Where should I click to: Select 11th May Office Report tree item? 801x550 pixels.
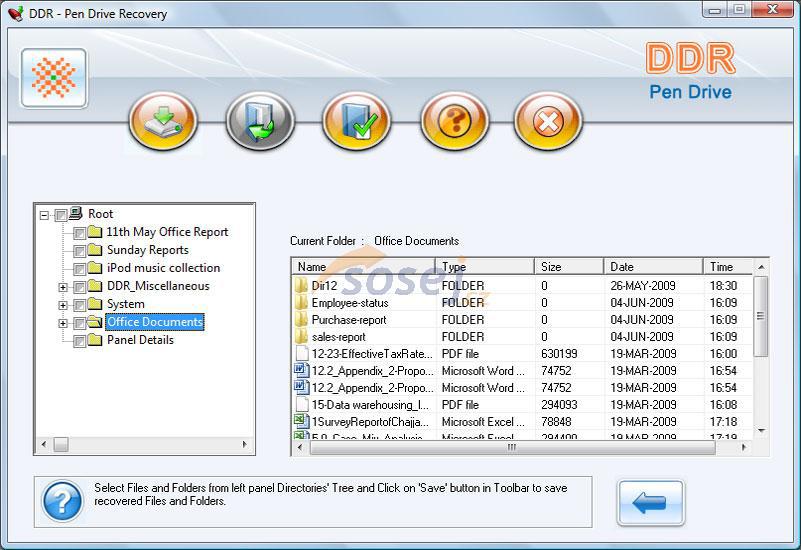coord(168,232)
